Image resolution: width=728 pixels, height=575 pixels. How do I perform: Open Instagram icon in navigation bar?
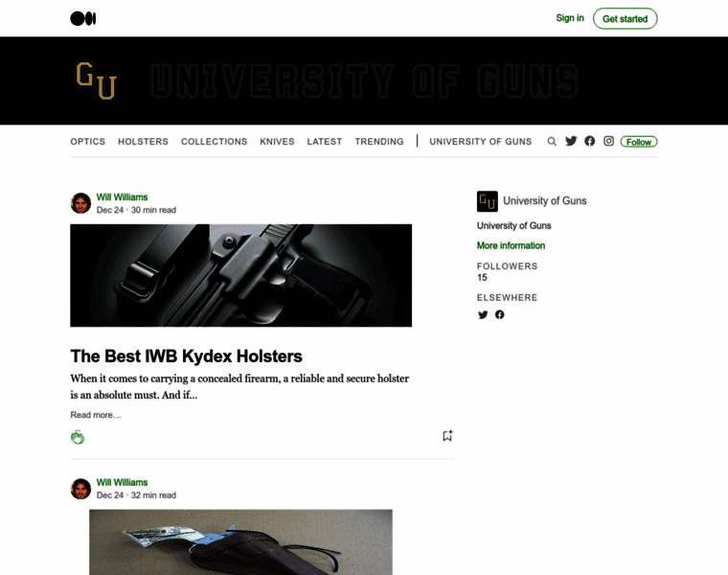point(608,141)
